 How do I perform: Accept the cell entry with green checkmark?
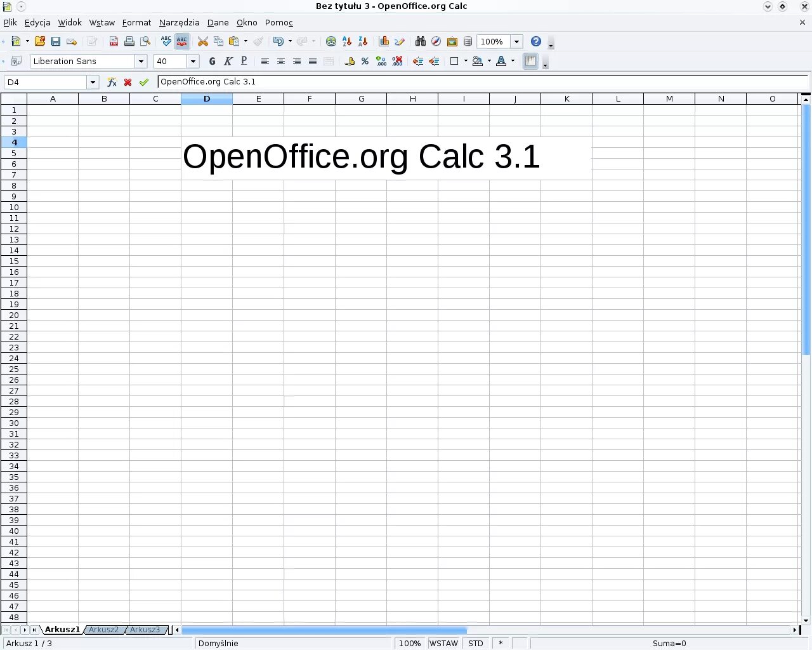tap(144, 82)
